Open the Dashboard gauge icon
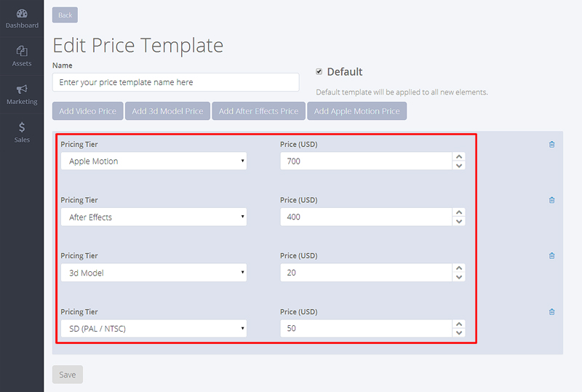 pos(22,14)
